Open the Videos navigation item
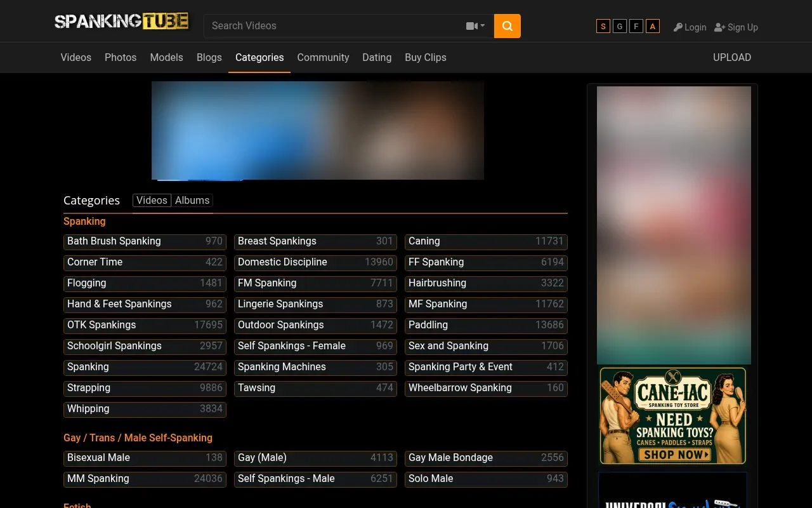812x508 pixels. [x=76, y=57]
